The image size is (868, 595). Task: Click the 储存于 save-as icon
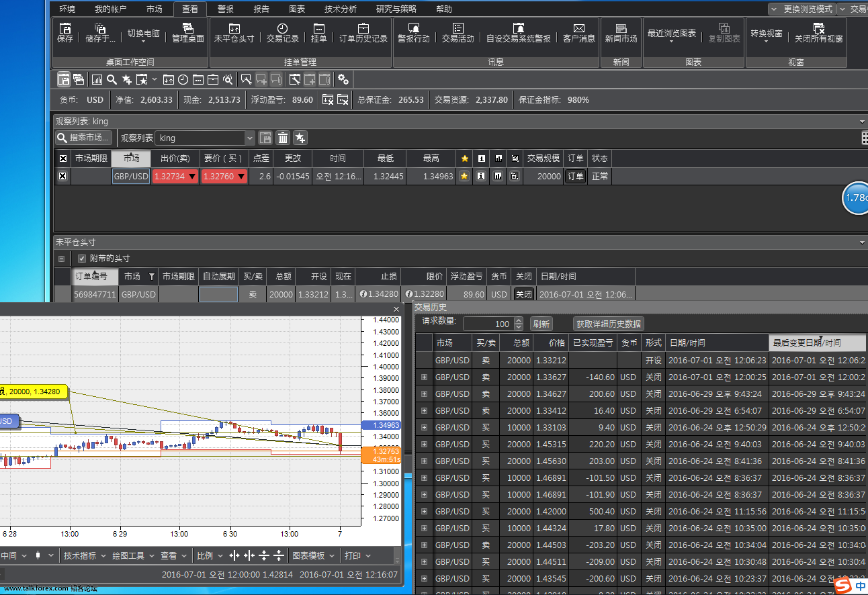pos(101,32)
